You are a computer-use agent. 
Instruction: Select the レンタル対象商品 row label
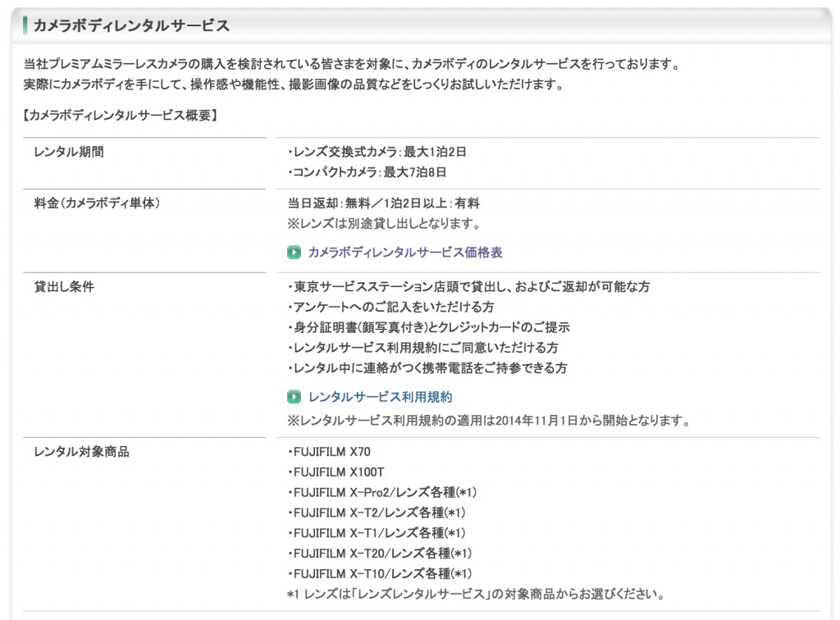tap(81, 452)
